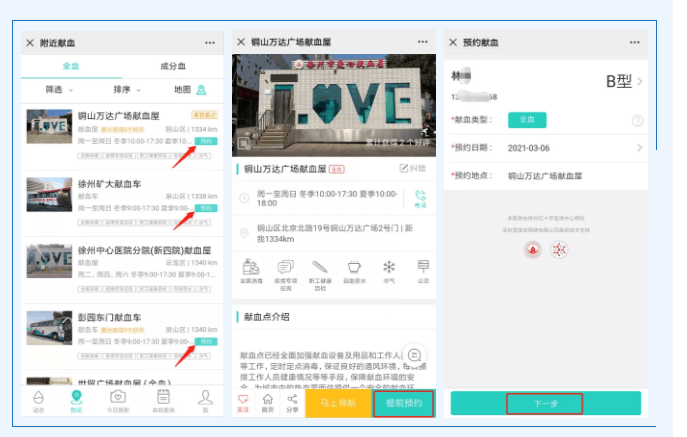Open 徐州矿大献血车 thumbnail
Viewport: 687px width, 437px height.
pos(49,194)
